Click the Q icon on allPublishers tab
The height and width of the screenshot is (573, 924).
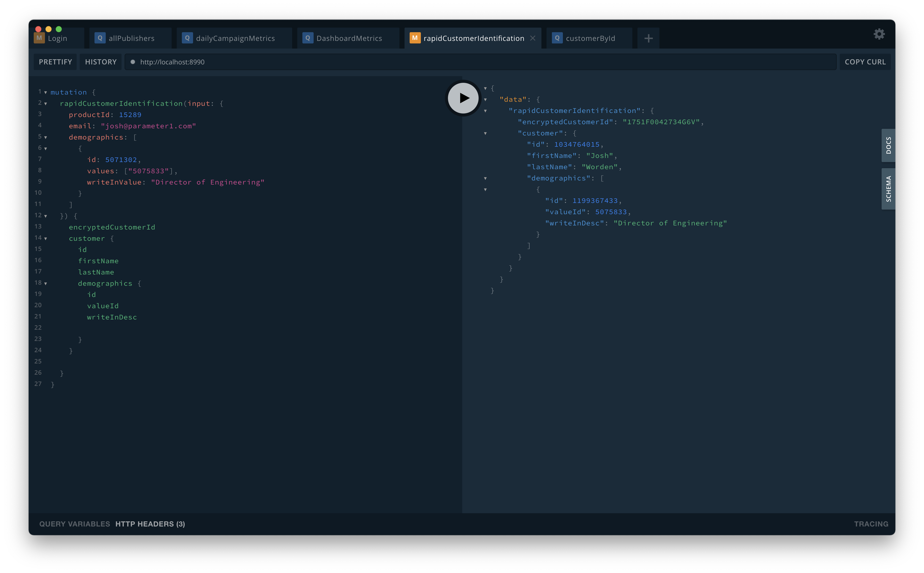(100, 38)
